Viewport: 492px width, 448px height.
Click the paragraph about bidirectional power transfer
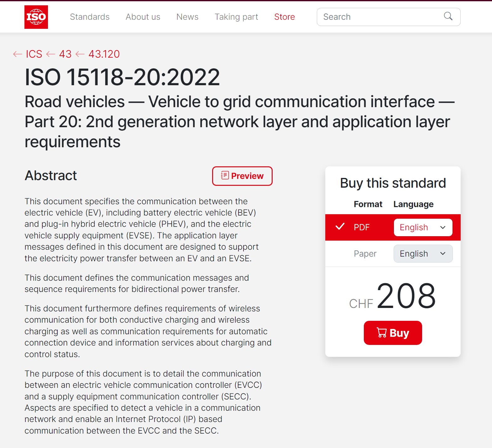pos(137,284)
